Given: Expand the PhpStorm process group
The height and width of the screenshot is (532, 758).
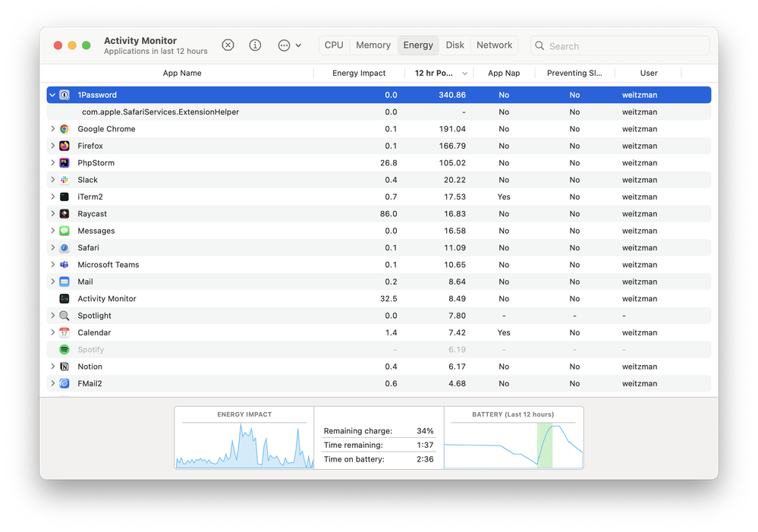Looking at the screenshot, I should (52, 162).
